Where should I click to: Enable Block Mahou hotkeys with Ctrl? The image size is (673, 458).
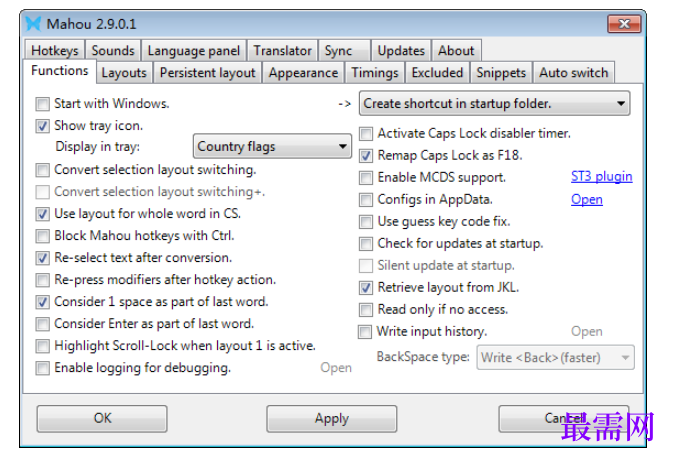(42, 236)
